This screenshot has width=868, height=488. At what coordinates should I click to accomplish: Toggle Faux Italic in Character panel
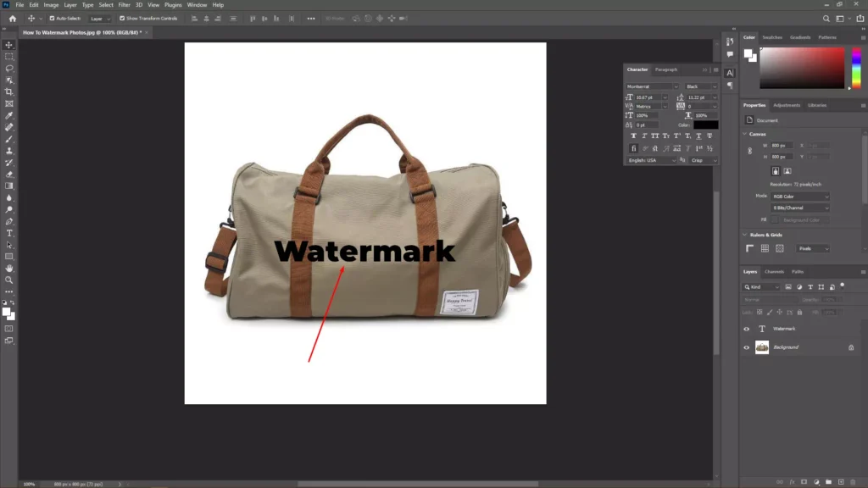coord(644,136)
